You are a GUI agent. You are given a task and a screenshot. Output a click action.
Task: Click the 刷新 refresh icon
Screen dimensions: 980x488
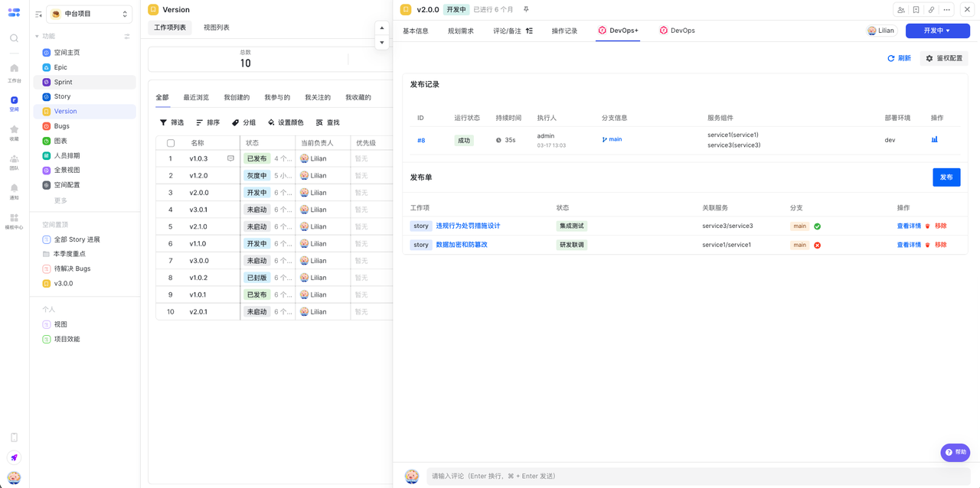coord(891,58)
